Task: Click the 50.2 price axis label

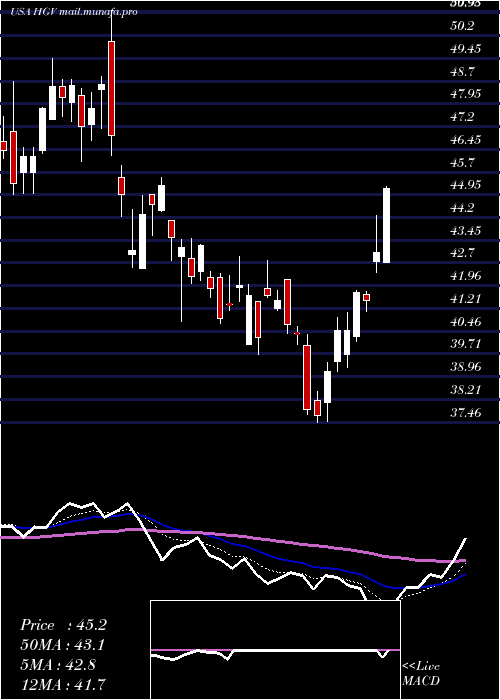Action: pyautogui.click(x=462, y=25)
